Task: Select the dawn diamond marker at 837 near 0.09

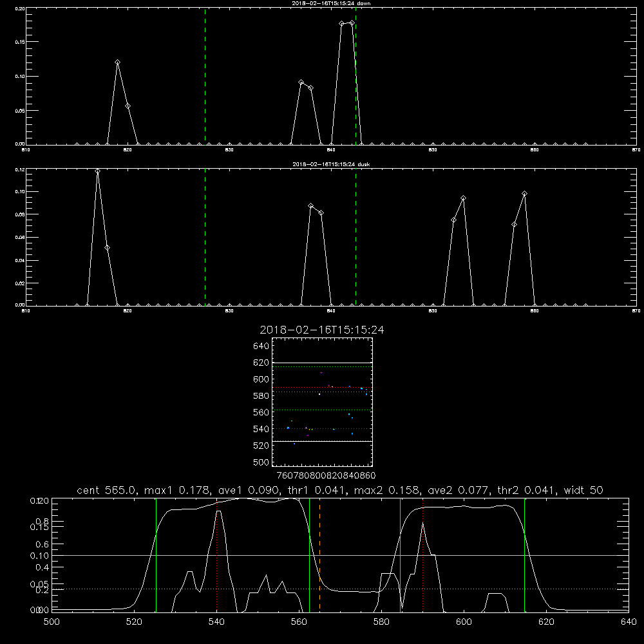Action: [301, 82]
